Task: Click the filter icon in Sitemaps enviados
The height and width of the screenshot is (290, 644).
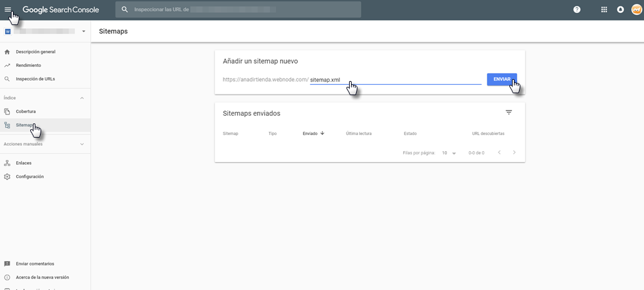Action: tap(509, 113)
